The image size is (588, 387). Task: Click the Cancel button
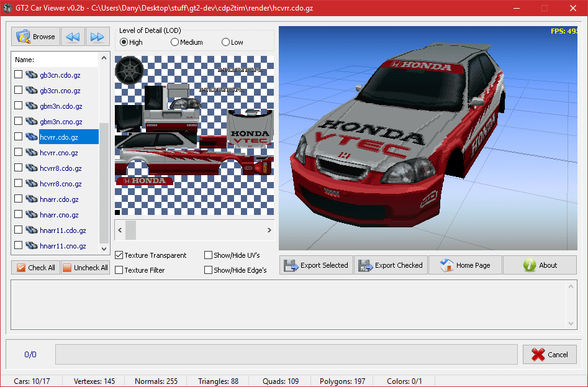point(550,354)
